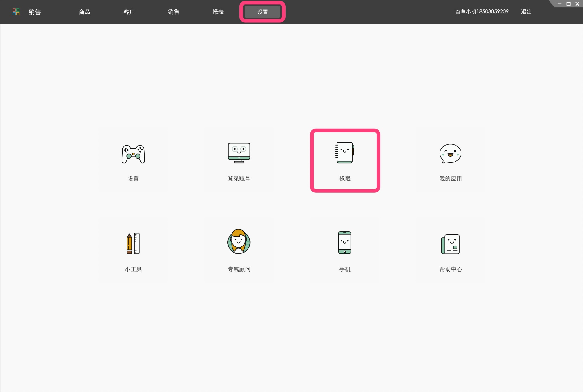Click the 销售 title next to logo

(x=35, y=12)
